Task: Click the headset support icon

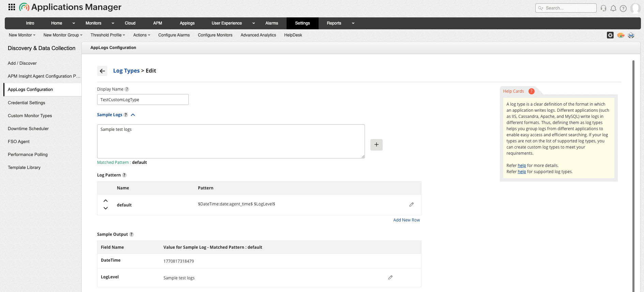Action: 603,9
